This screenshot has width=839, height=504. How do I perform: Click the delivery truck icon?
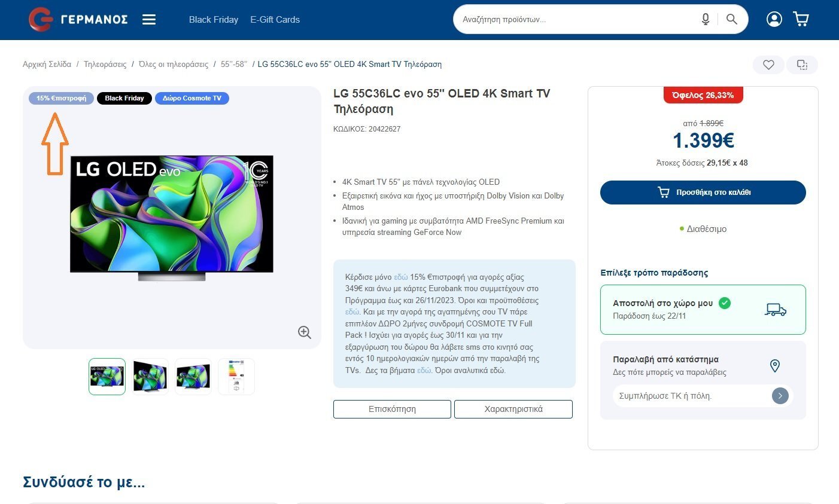[776, 310]
